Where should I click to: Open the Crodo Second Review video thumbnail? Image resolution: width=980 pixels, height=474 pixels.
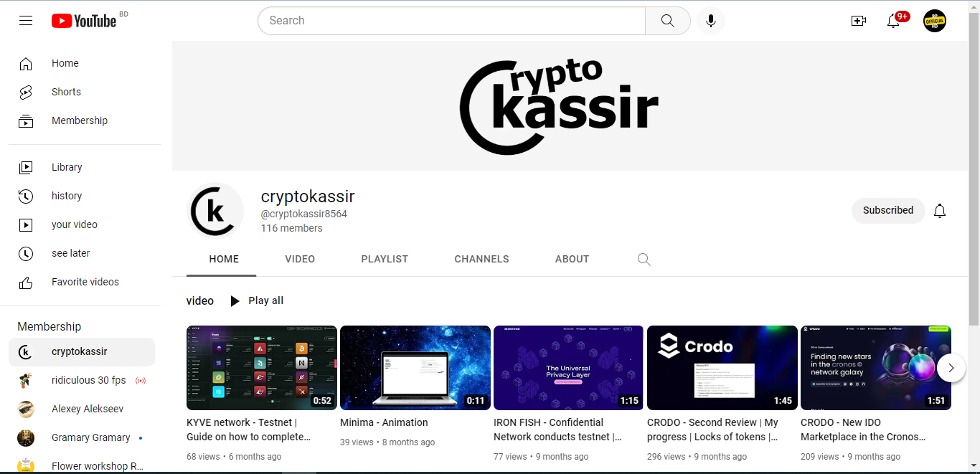click(x=722, y=368)
